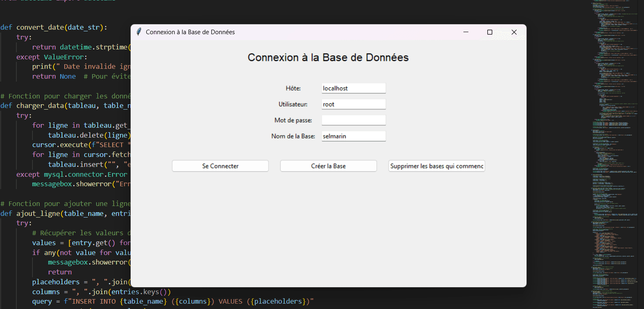Select the empty Mot de passe field
Screen dimensions: 644x309
click(x=354, y=120)
